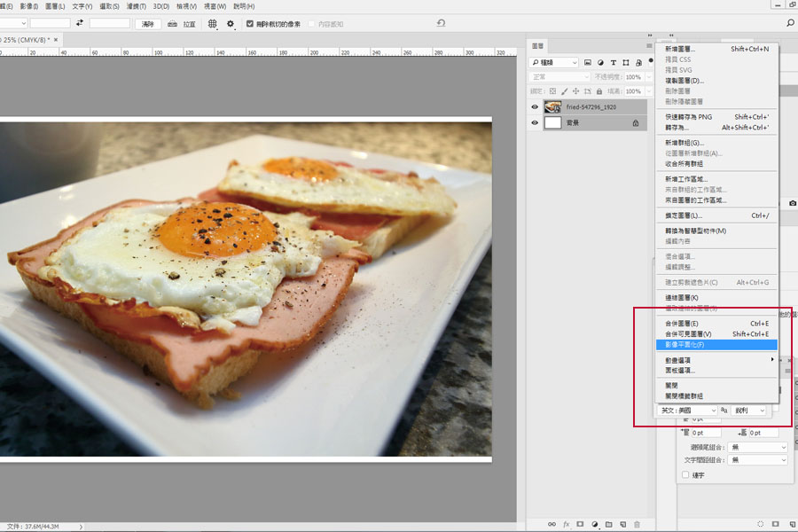Image resolution: width=798 pixels, height=532 pixels.
Task: Open the crop ratio preset dropdown
Action: (13, 23)
